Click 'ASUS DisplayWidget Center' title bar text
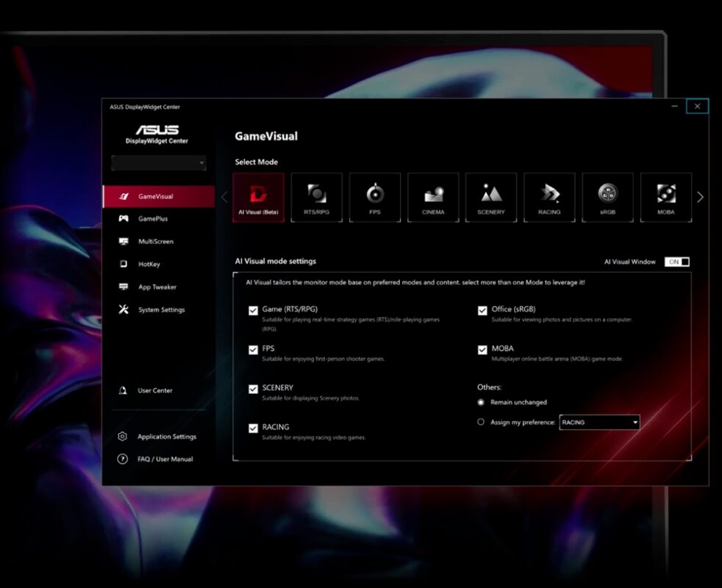 (145, 107)
